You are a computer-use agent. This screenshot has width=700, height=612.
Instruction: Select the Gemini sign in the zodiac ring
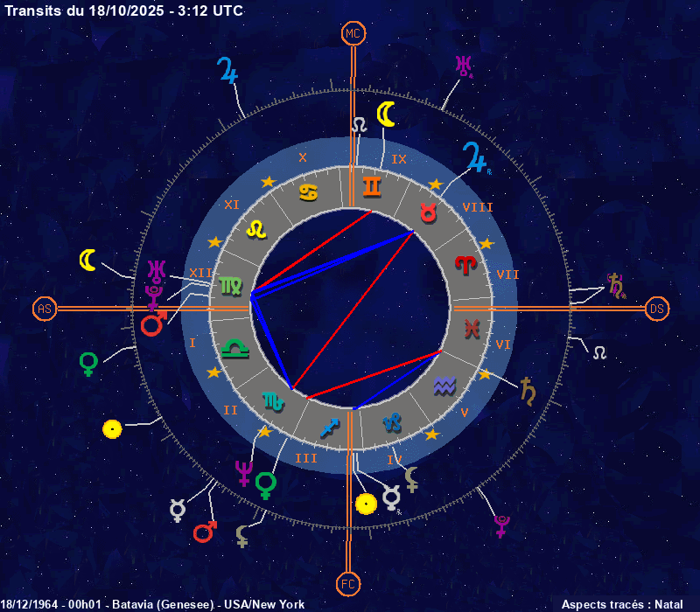[x=372, y=186]
